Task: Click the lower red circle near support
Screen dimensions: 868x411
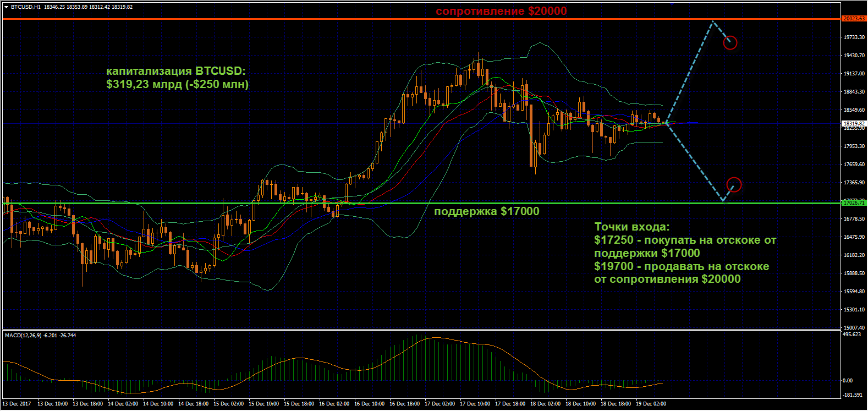Action: (x=734, y=185)
